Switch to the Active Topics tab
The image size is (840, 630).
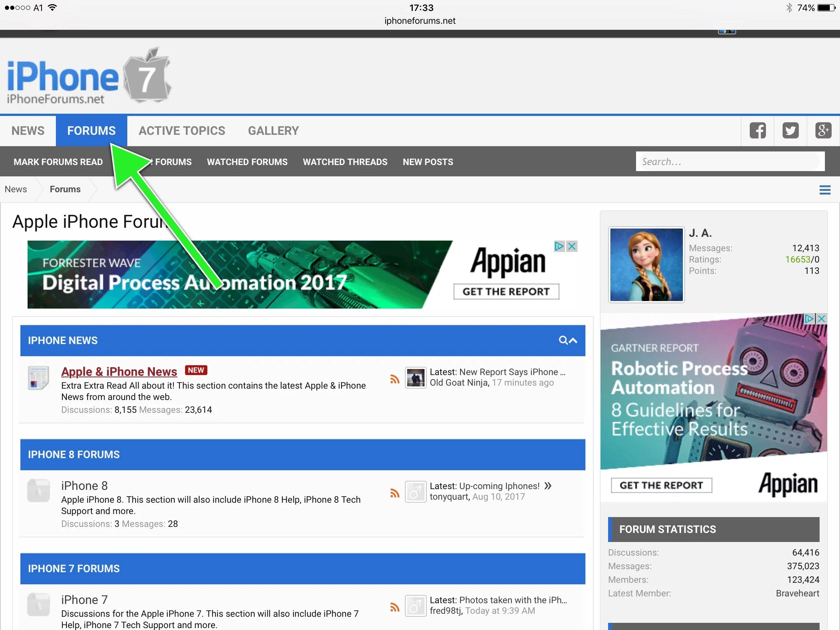[182, 131]
